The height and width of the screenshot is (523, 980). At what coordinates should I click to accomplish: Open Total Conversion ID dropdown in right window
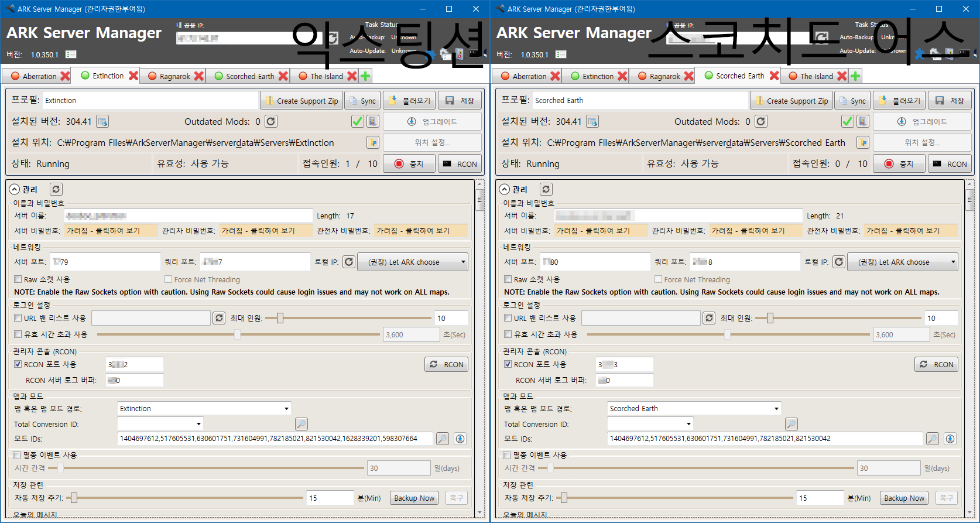point(650,424)
